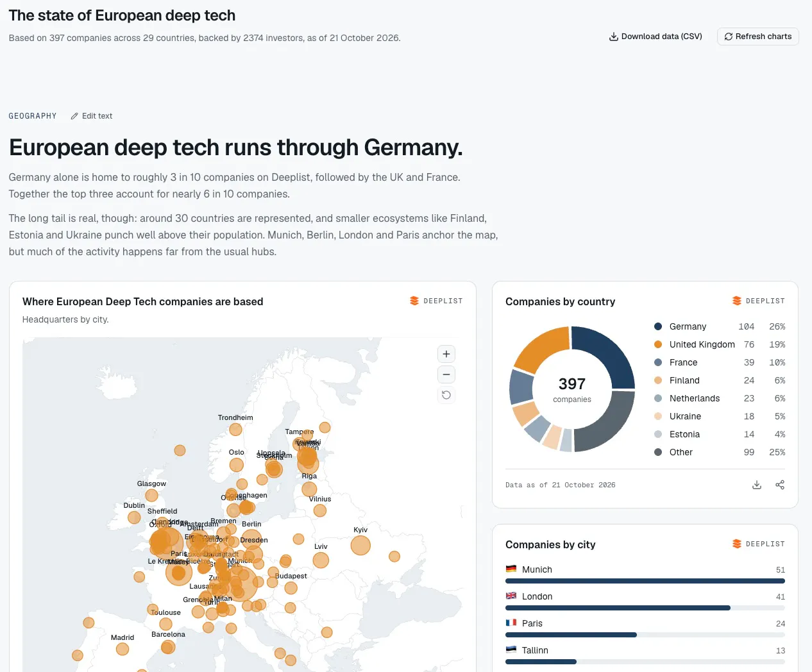The image size is (812, 672).
Task: Select United Kingdom legend entry
Action: 720,344
